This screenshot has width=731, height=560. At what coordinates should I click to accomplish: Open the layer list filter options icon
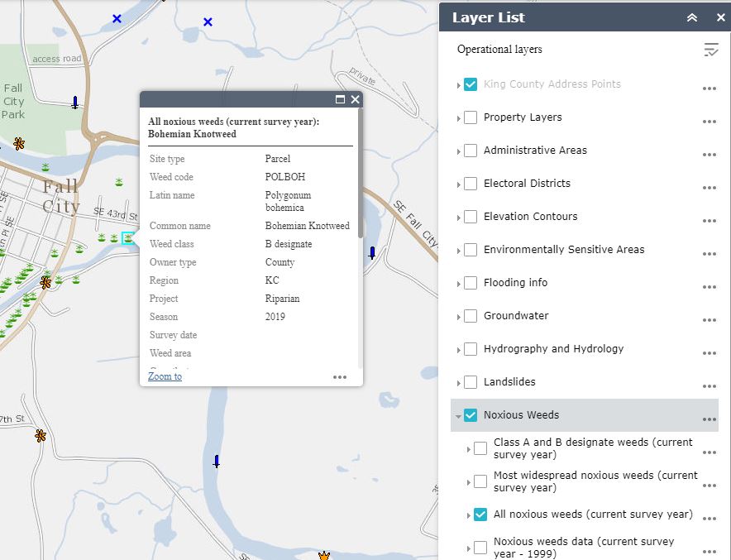(x=710, y=50)
